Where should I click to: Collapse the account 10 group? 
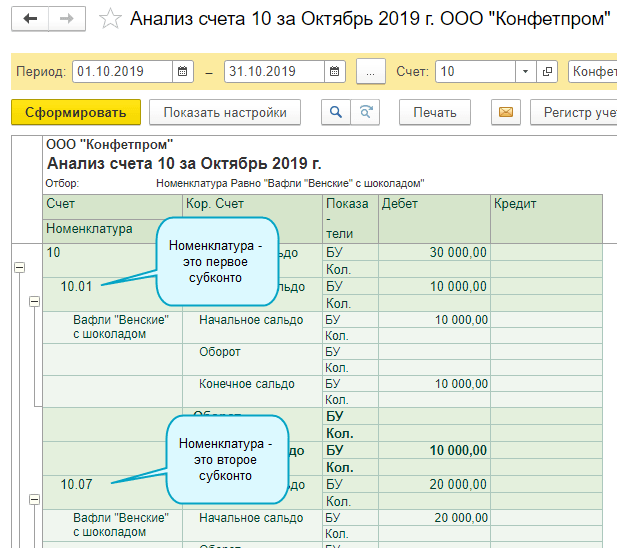click(20, 268)
